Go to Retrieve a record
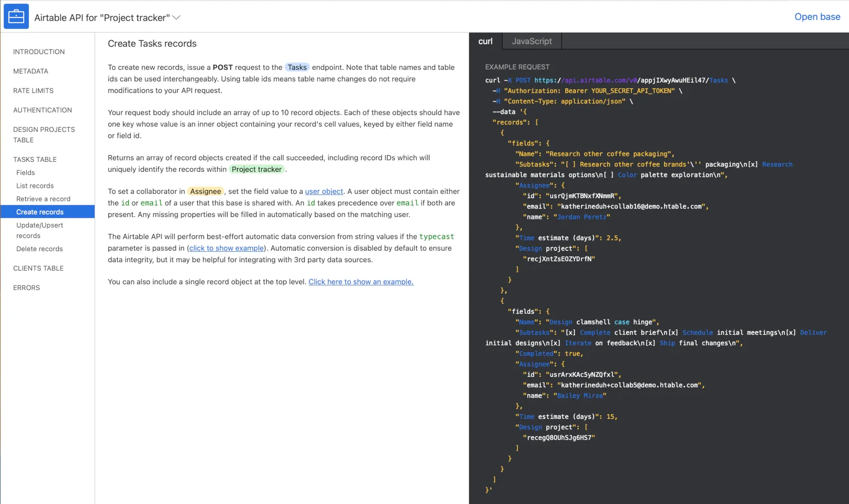Screen dimensions: 849x504 click(x=43, y=199)
